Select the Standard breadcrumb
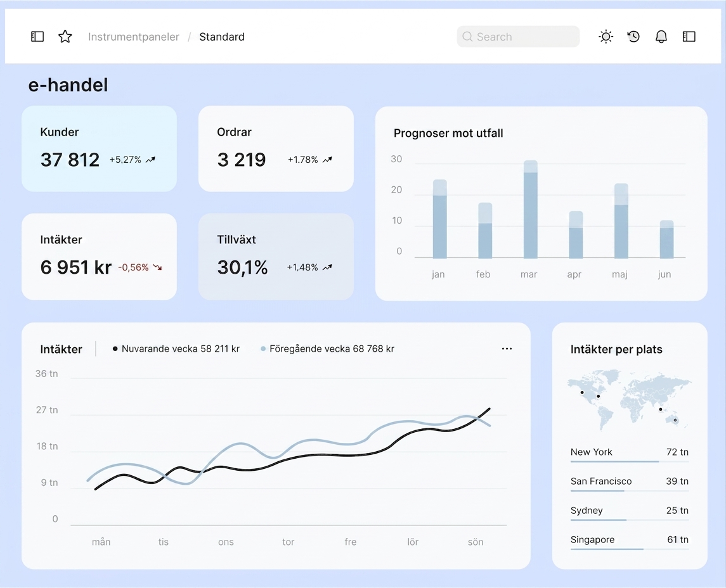 click(x=222, y=37)
